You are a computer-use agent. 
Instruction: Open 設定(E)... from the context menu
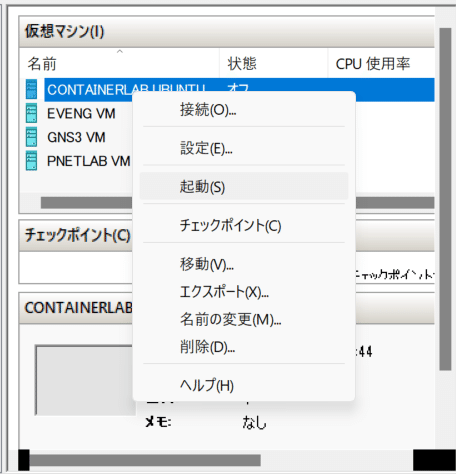244,148
